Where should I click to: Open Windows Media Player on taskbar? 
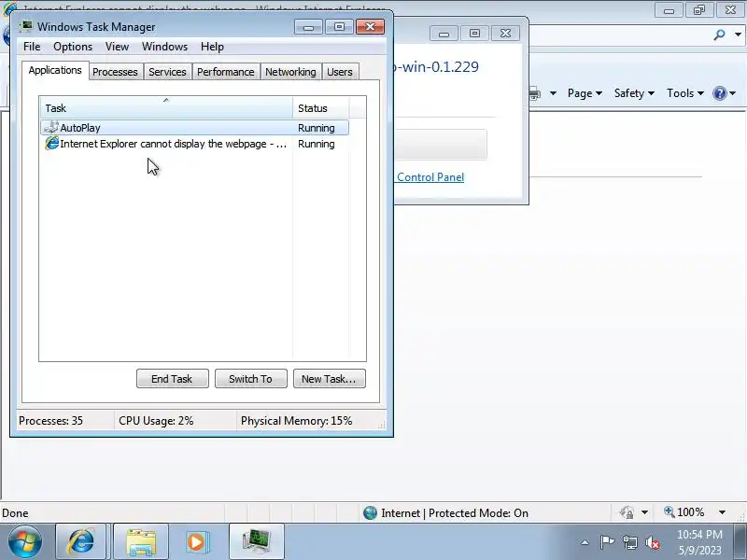[x=196, y=541]
